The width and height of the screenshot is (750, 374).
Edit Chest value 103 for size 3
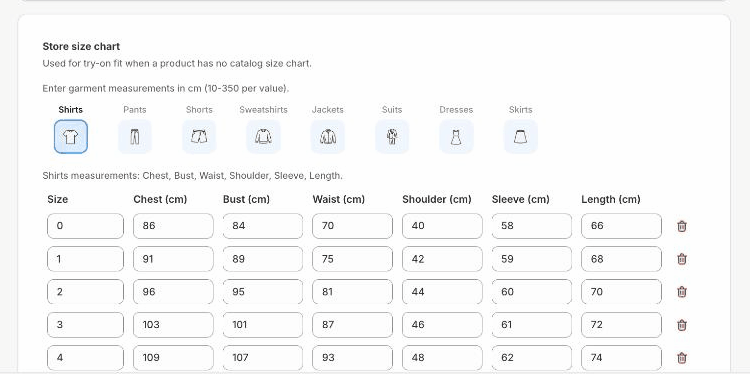(x=173, y=325)
